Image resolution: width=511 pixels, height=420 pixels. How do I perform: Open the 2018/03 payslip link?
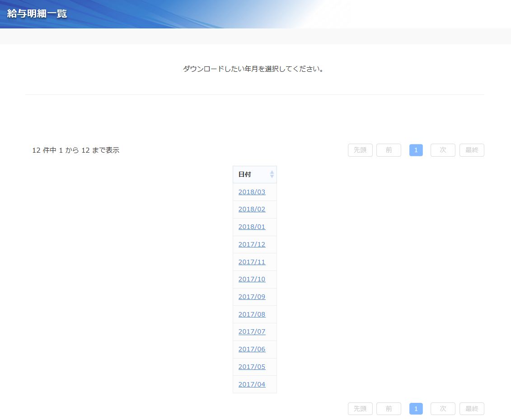(x=252, y=192)
